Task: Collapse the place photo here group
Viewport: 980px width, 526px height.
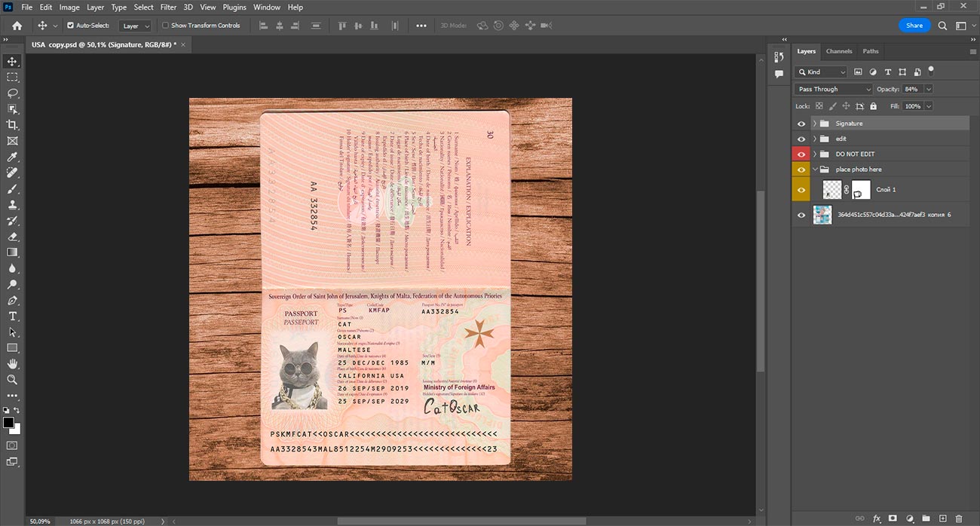Action: [x=815, y=170]
